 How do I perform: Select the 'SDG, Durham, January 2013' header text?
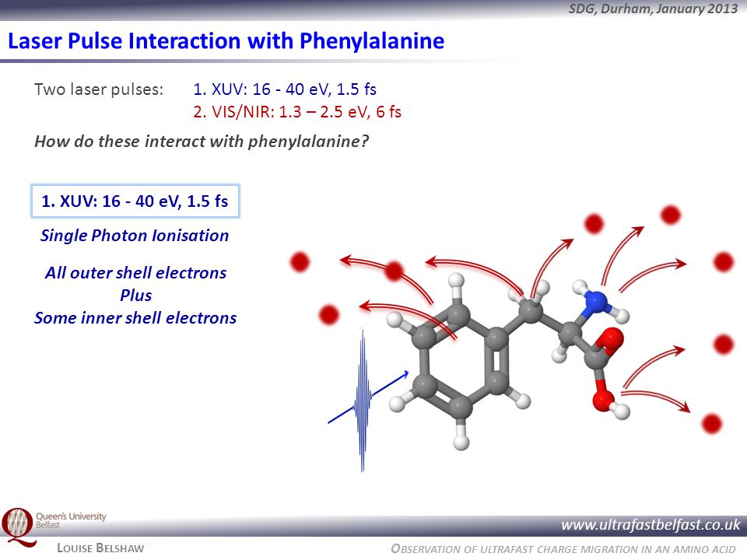pos(652,9)
